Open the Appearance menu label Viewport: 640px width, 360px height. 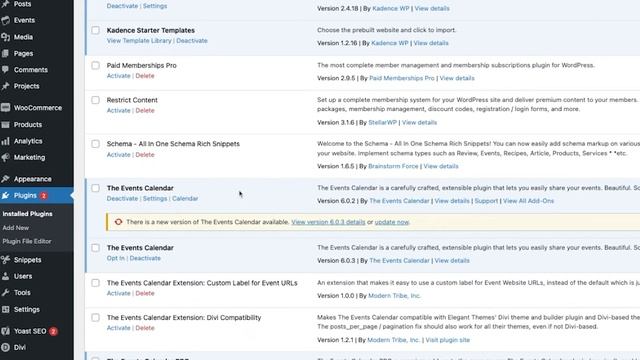point(33,179)
